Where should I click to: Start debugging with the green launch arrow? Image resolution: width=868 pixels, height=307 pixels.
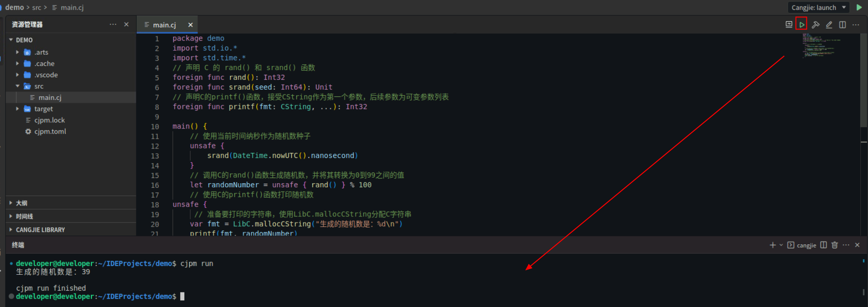[859, 7]
